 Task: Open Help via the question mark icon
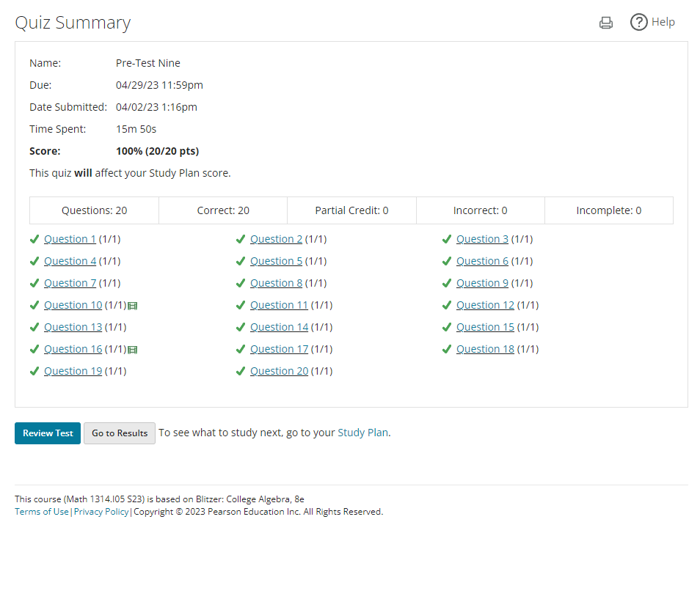(x=638, y=22)
